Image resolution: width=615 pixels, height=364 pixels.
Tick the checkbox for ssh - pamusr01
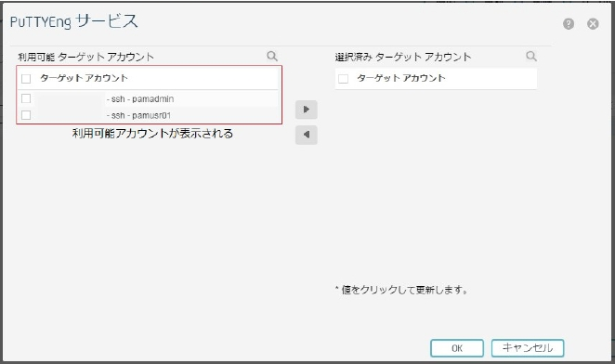click(x=26, y=115)
